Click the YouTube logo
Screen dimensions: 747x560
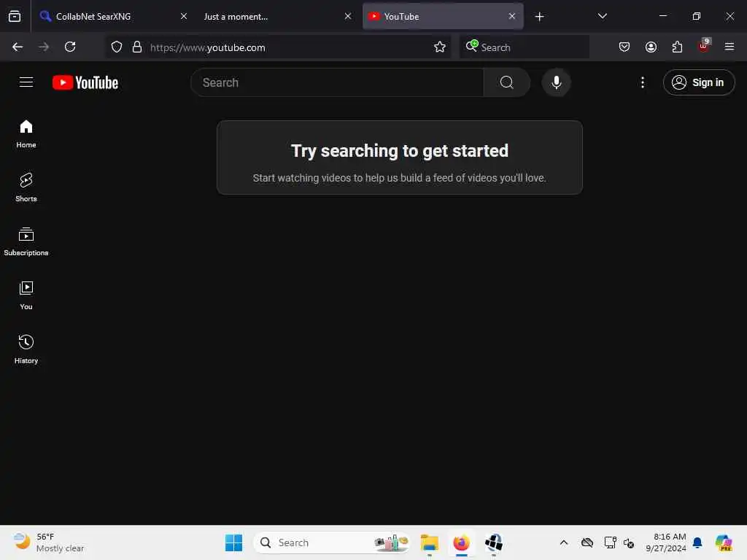(85, 82)
